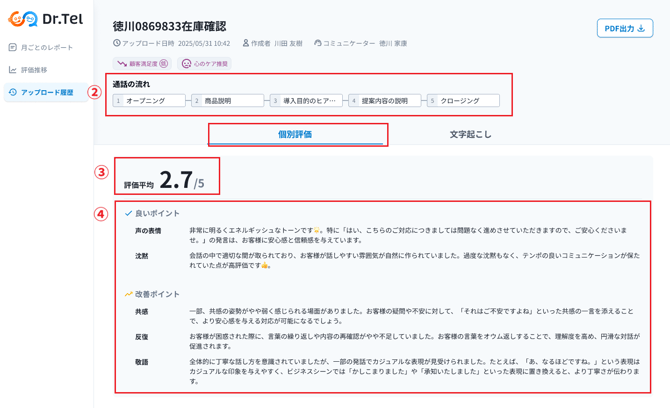Click the upload history clock icon

[x=12, y=92]
